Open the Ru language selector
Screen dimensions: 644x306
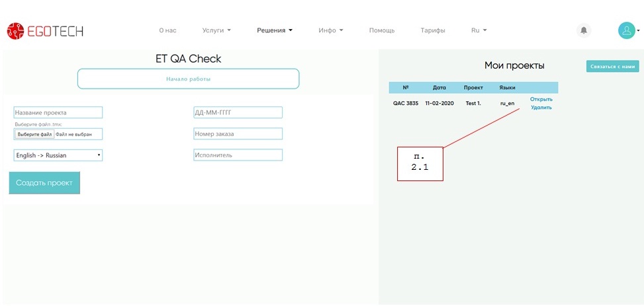(x=479, y=30)
